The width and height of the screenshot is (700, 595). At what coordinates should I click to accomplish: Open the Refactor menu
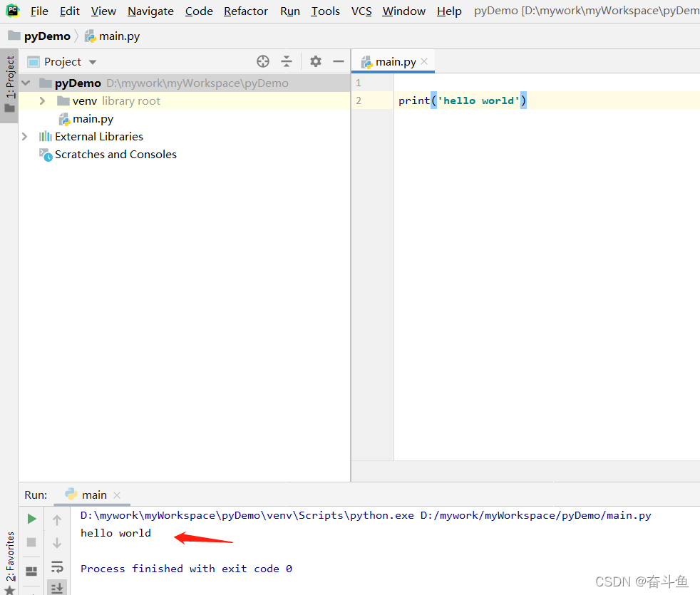[245, 11]
